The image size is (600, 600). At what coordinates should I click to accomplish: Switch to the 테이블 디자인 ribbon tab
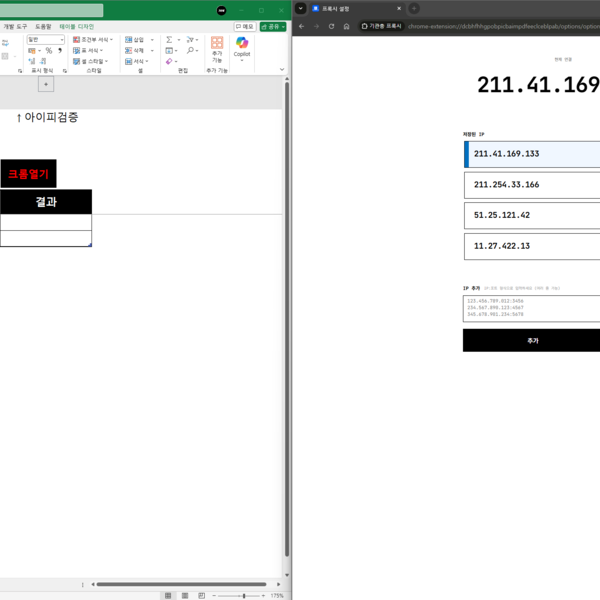77,26
